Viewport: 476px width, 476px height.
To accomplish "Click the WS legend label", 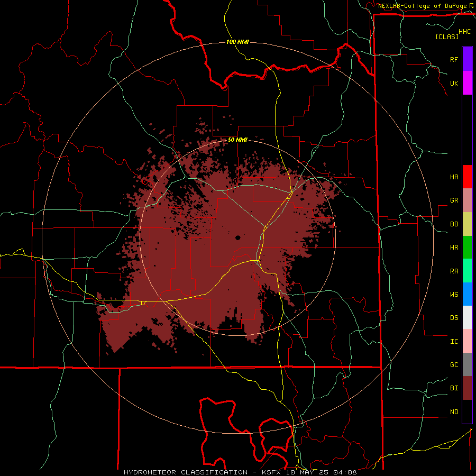I will coord(454,294).
